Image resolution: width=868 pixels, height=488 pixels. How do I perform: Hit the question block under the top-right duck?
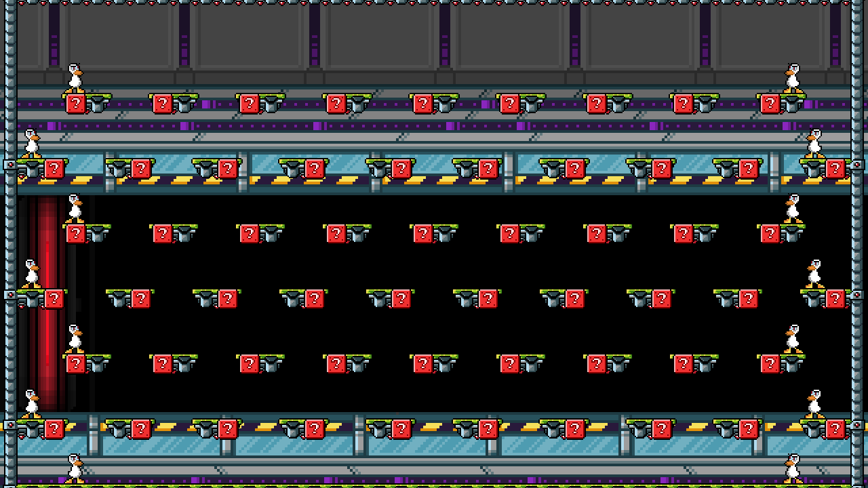click(770, 104)
